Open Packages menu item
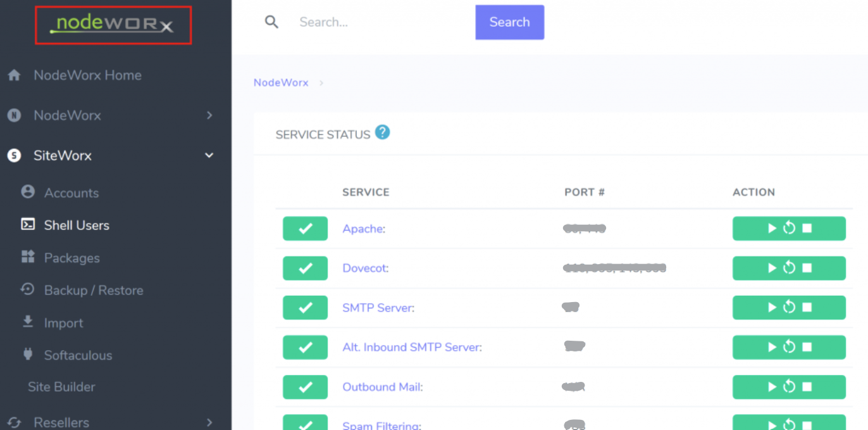The height and width of the screenshot is (430, 868). point(71,258)
